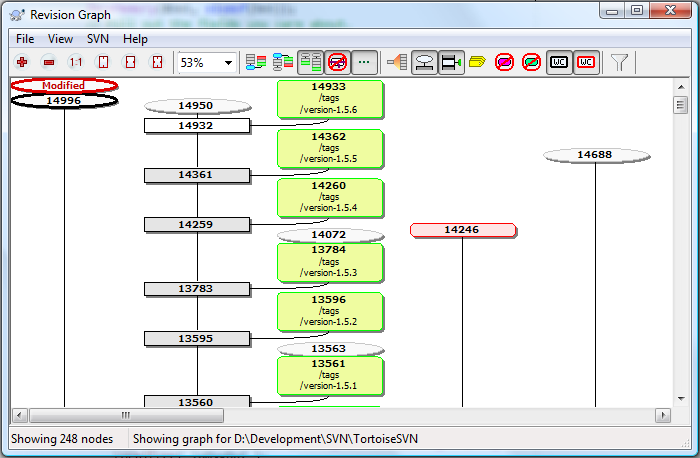Image resolution: width=700 pixels, height=458 pixels.
Task: Toggle the red WC modifications button
Action: click(586, 63)
